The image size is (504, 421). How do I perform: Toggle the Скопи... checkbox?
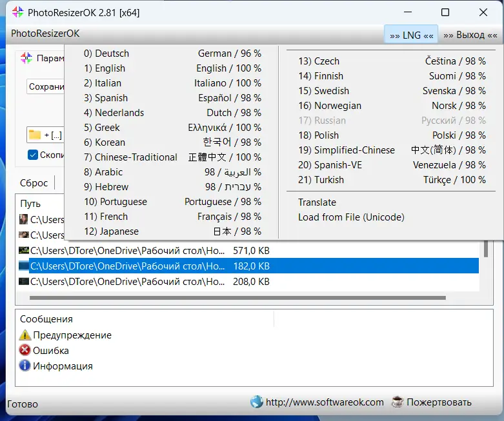coord(33,155)
